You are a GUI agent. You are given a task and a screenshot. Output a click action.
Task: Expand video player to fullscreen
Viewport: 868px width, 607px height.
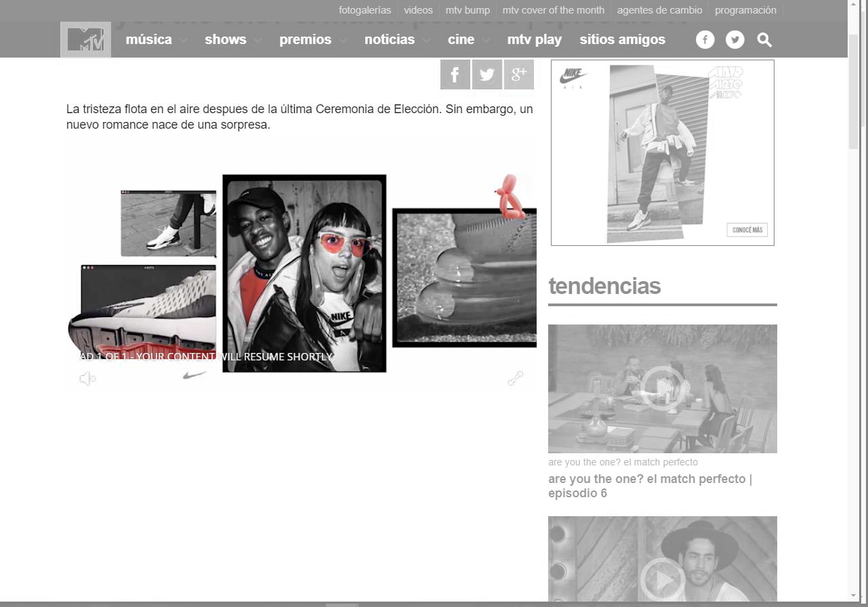point(515,379)
